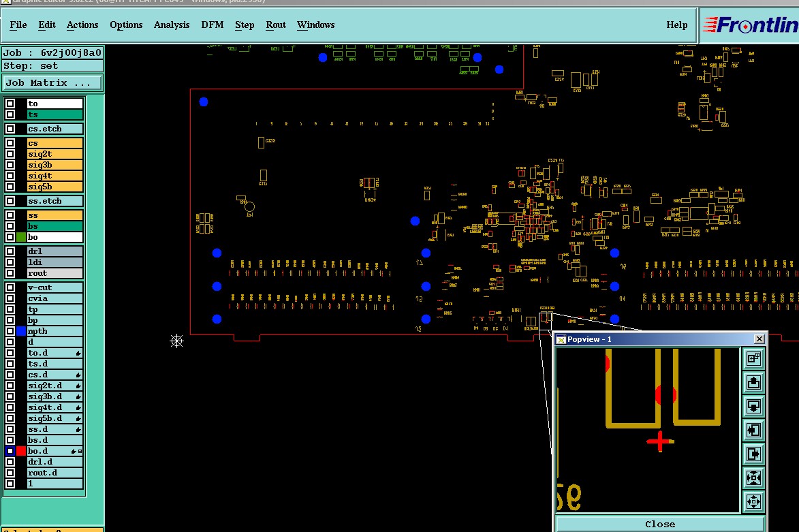
Task: Open the Windows menu
Action: pyautogui.click(x=316, y=25)
